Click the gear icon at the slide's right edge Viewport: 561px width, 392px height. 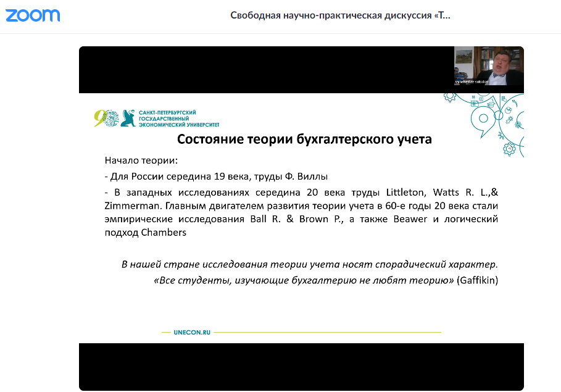pyautogui.click(x=509, y=148)
